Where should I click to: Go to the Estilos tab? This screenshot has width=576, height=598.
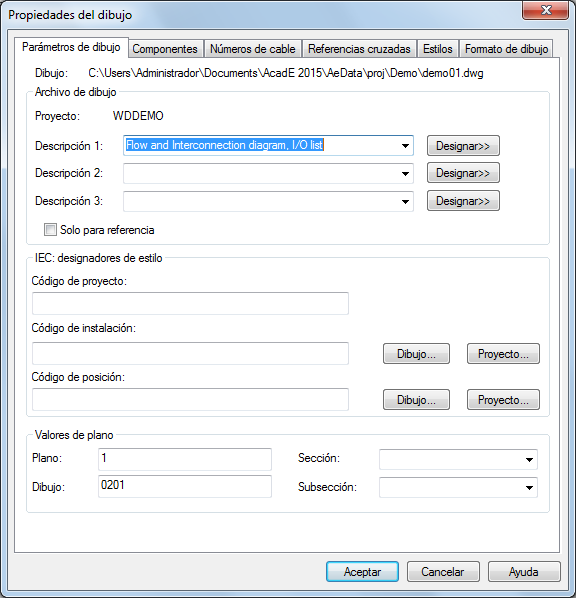pos(438,49)
